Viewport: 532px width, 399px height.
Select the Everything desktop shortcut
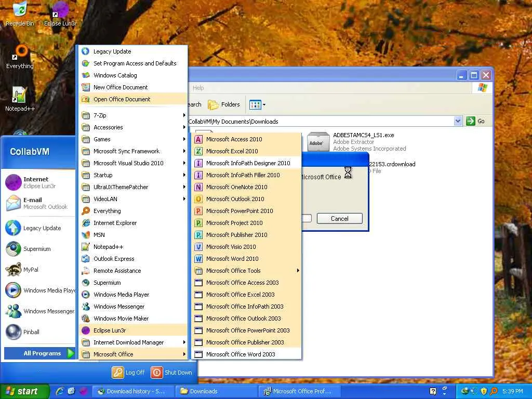click(x=20, y=56)
